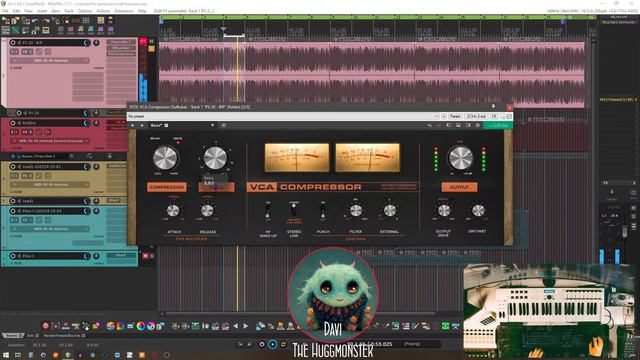Click the plus button next to the preset dropdown

coord(444,116)
